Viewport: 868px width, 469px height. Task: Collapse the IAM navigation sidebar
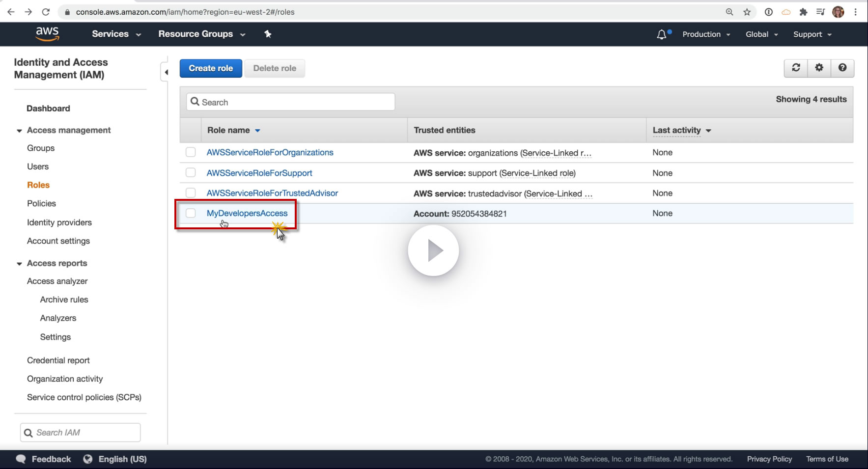coord(166,72)
